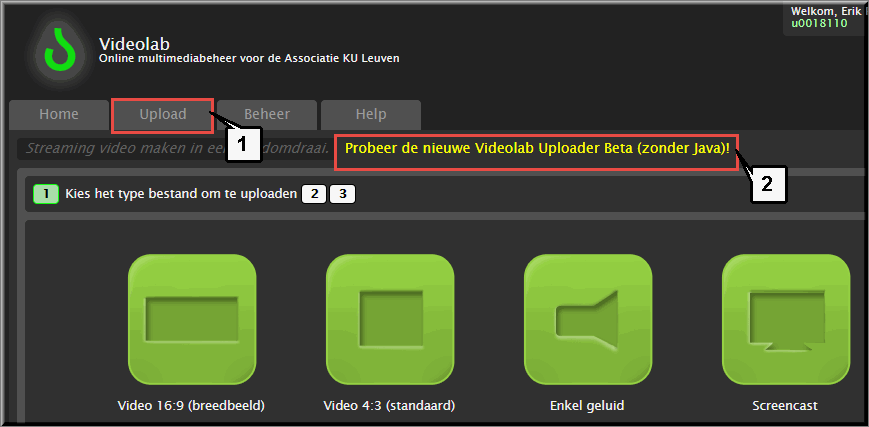
Task: Click the Screencast caption text
Action: click(785, 405)
